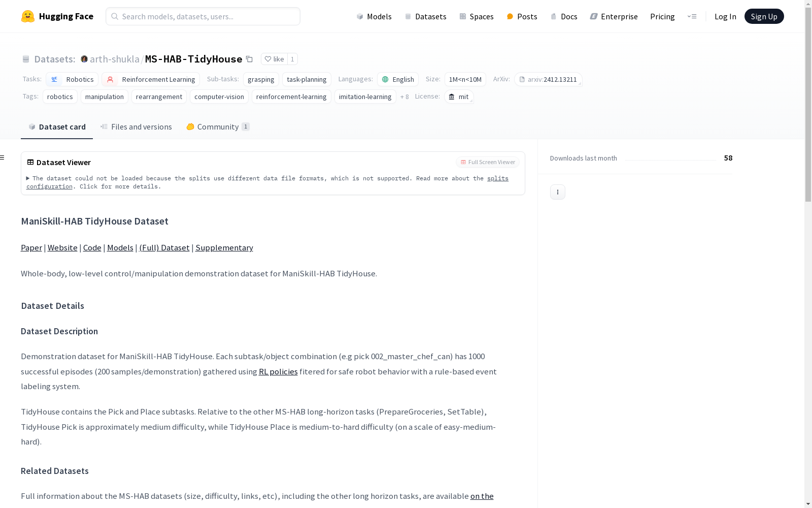
Task: Click the Datasets: breadcrumb label
Action: [x=55, y=59]
